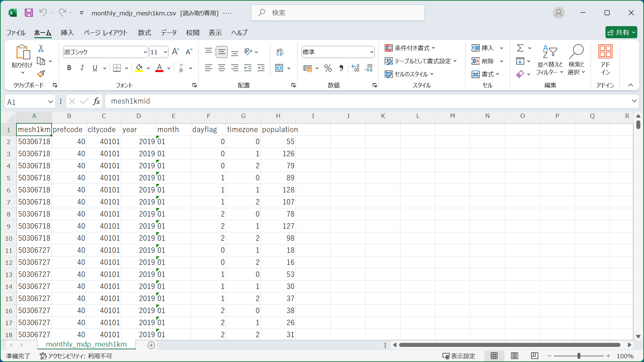Click the Wrap Text icon

point(280,52)
